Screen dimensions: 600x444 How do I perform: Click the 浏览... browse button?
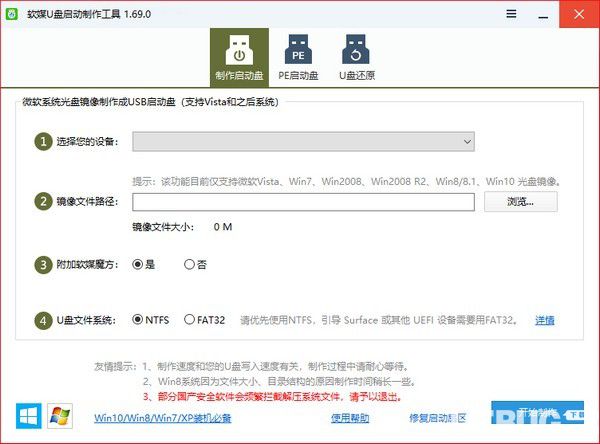tap(521, 202)
